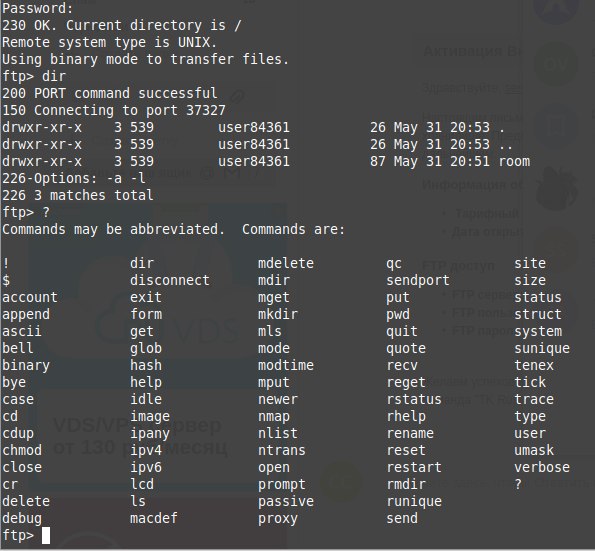Click the 'room' directory entry

[514, 161]
